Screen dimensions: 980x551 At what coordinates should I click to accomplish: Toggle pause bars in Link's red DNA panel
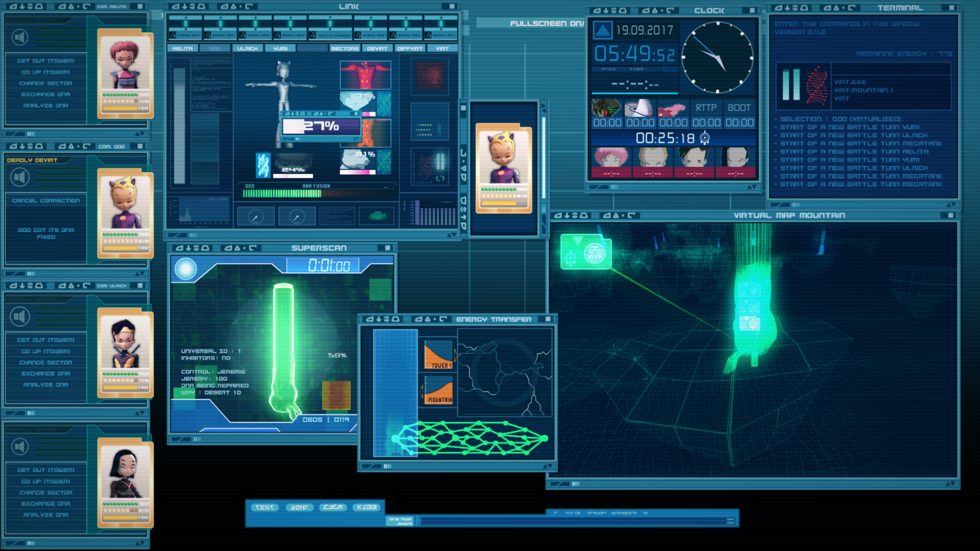click(x=440, y=162)
